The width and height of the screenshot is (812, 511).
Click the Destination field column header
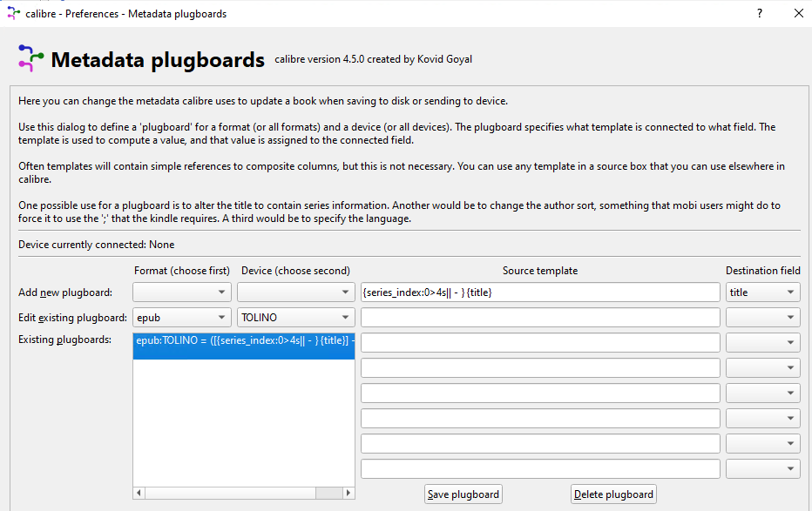[x=763, y=271]
